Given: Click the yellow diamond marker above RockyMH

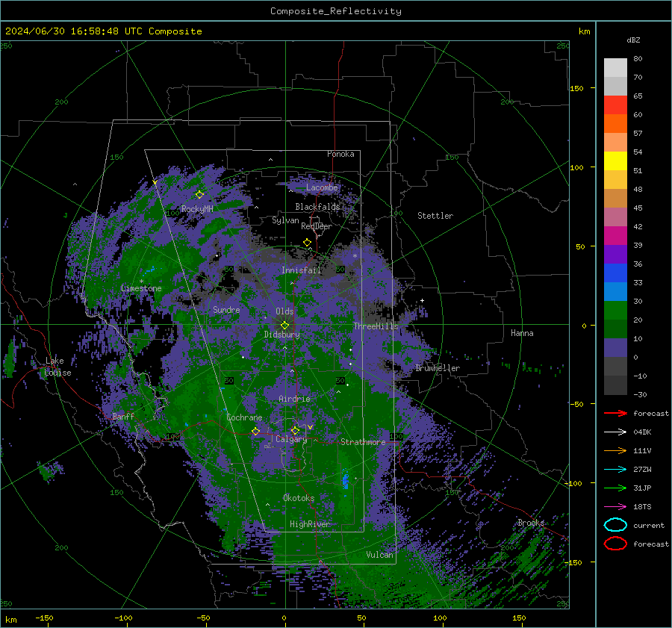Looking at the screenshot, I should 199,195.
